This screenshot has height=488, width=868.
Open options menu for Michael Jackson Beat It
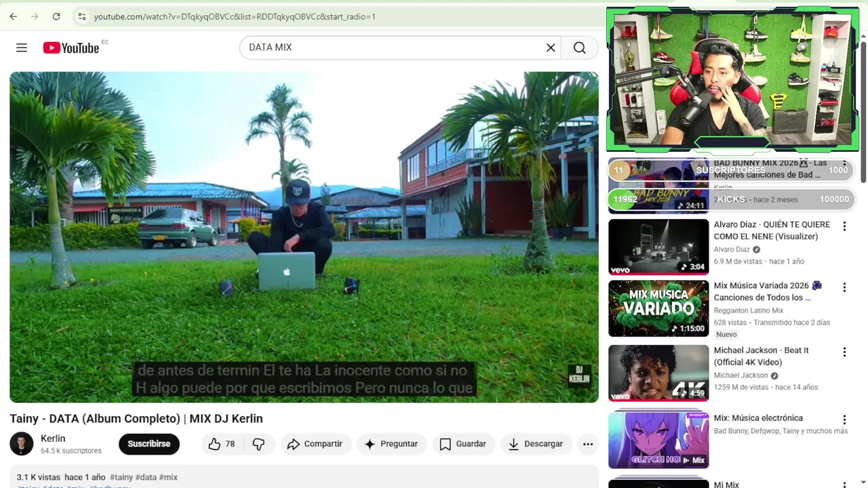pos(844,352)
